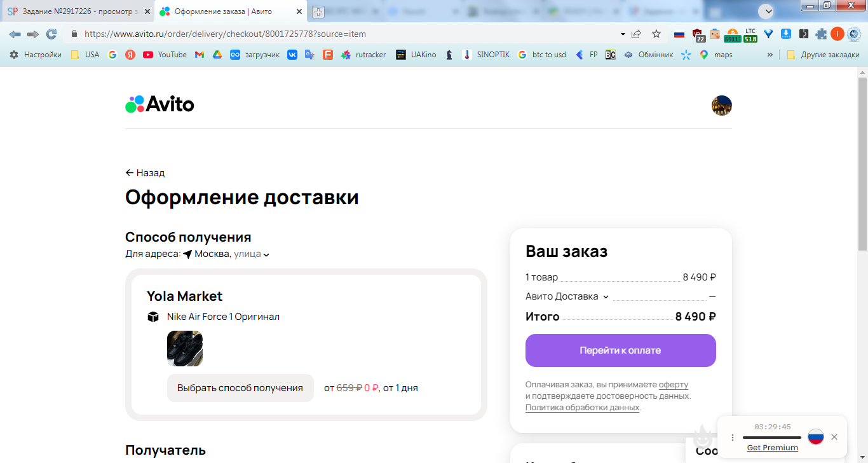Go back using the browser back arrow

pos(15,34)
